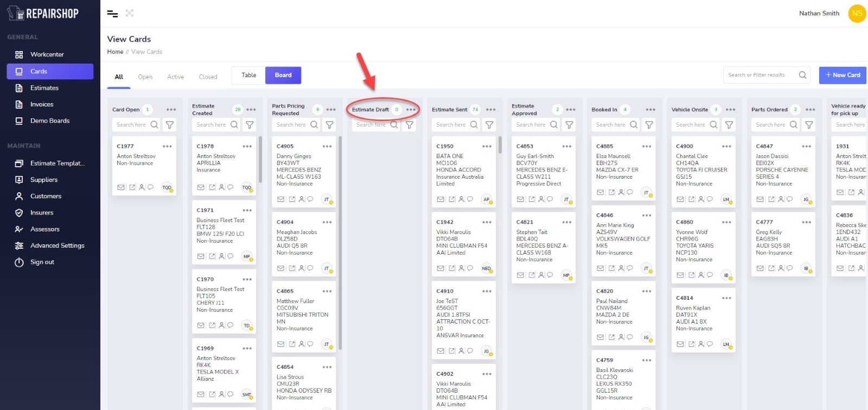868x410 pixels.
Task: Click filter icon in Estimate Sent column
Action: point(489,125)
